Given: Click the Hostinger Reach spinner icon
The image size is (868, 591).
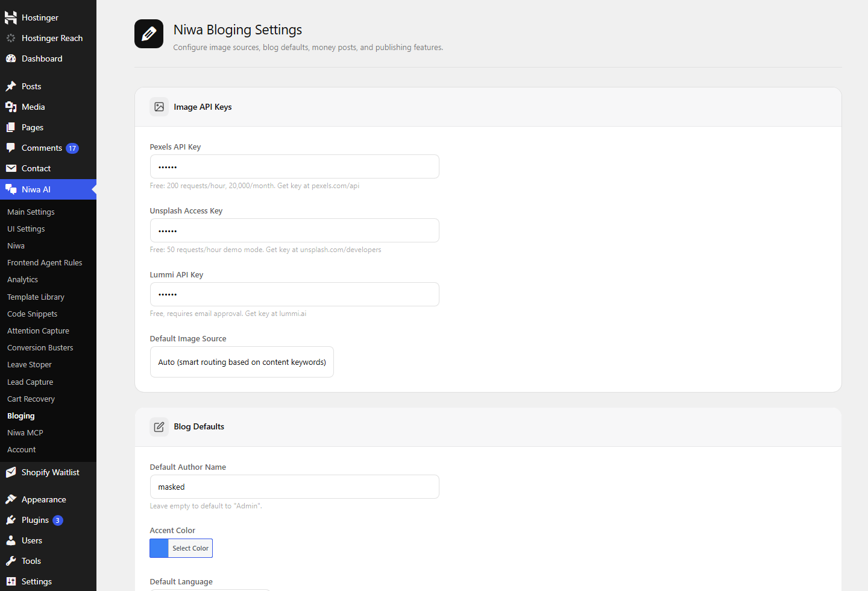Looking at the screenshot, I should click(x=11, y=38).
